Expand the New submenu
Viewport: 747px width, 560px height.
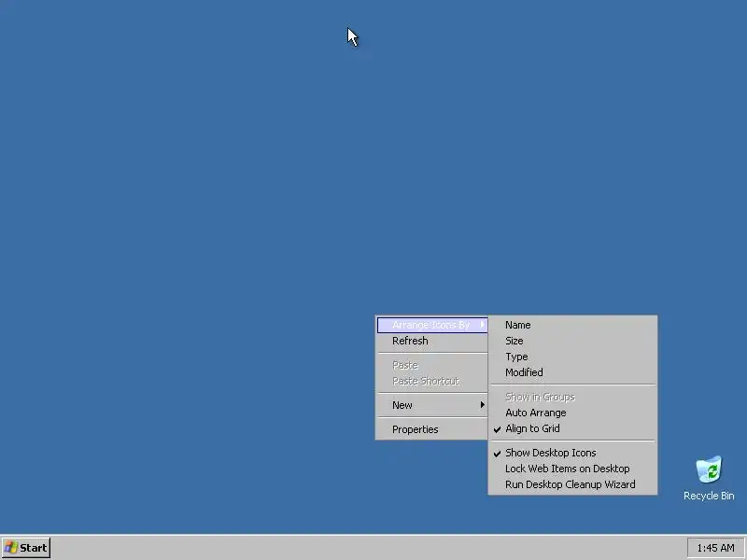432,405
